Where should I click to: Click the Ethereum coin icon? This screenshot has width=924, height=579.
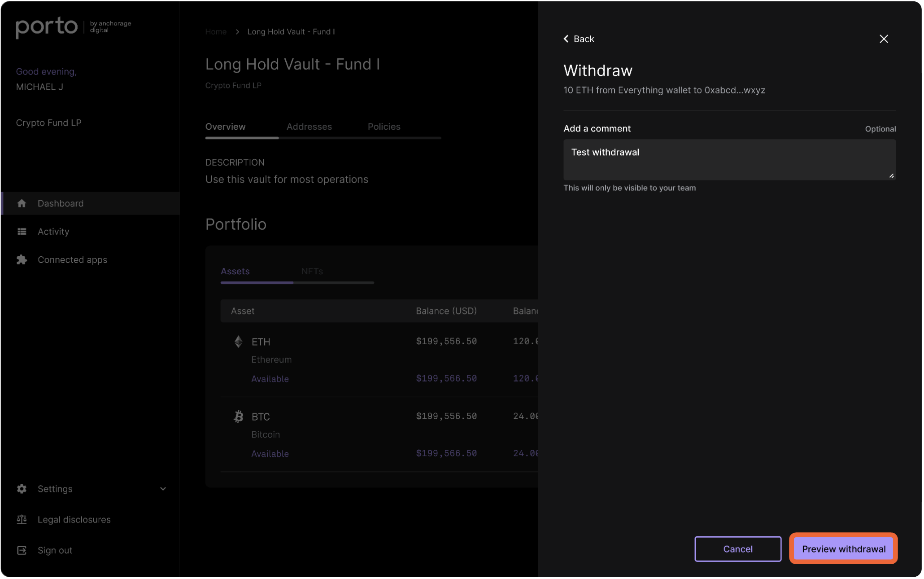[x=239, y=342]
